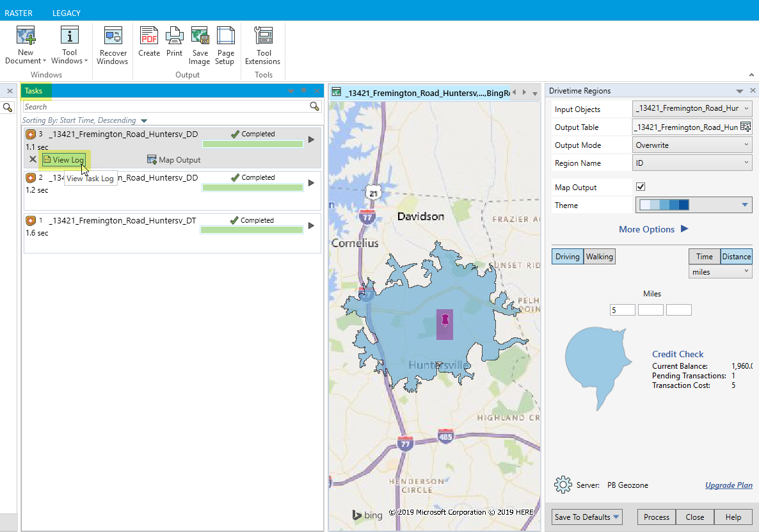Open the sorting order dropdown in Tasks
Image resolution: width=759 pixels, height=532 pixels.
click(x=144, y=120)
